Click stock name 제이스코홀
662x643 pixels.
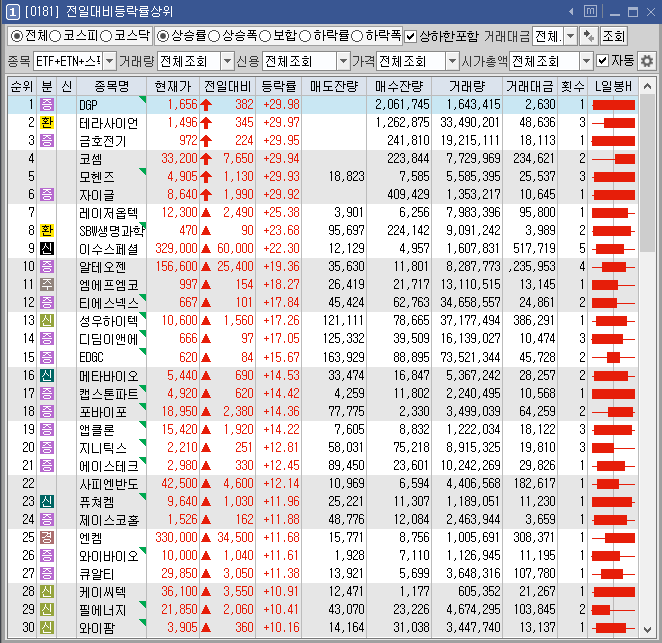tap(109, 519)
